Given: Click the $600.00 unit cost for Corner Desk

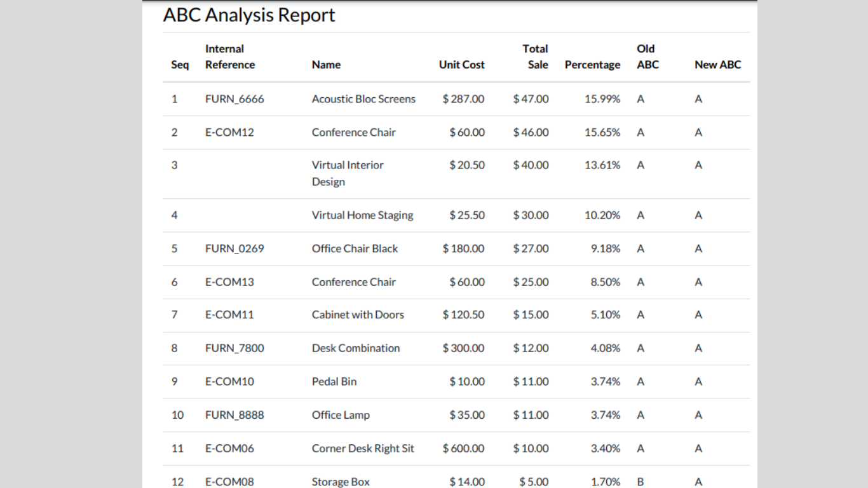Looking at the screenshot, I should pyautogui.click(x=463, y=449).
